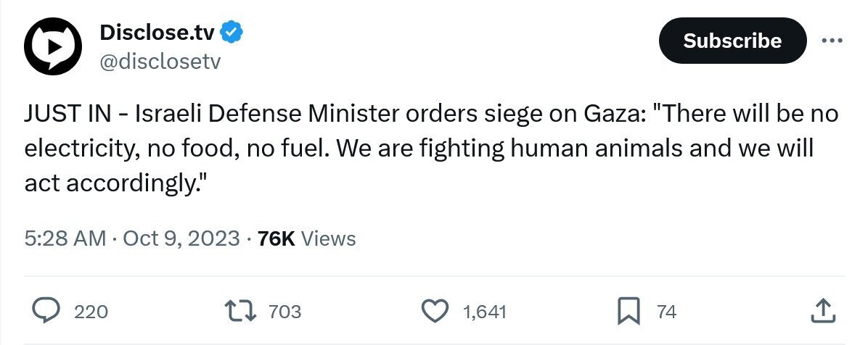Open the three-dot more options menu

click(832, 41)
